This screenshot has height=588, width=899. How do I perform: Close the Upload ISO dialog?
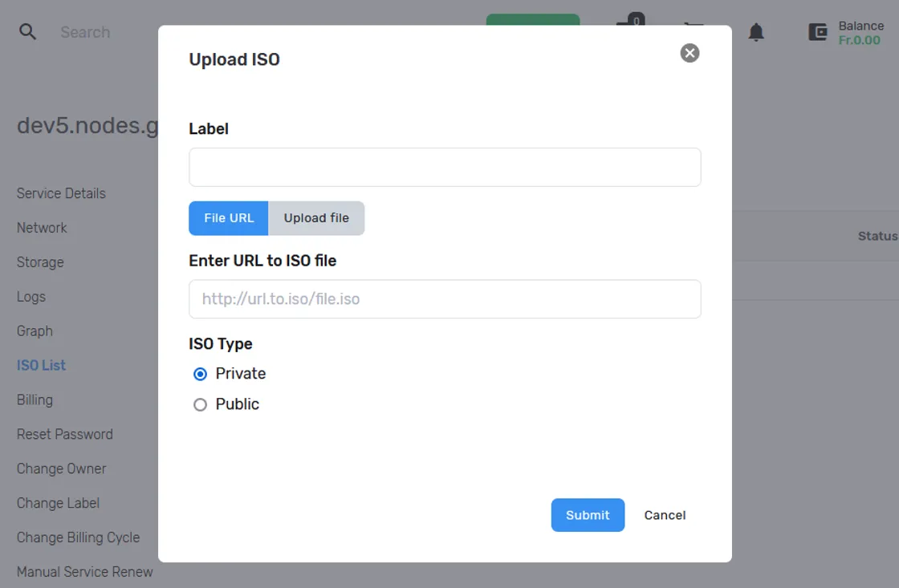point(690,53)
